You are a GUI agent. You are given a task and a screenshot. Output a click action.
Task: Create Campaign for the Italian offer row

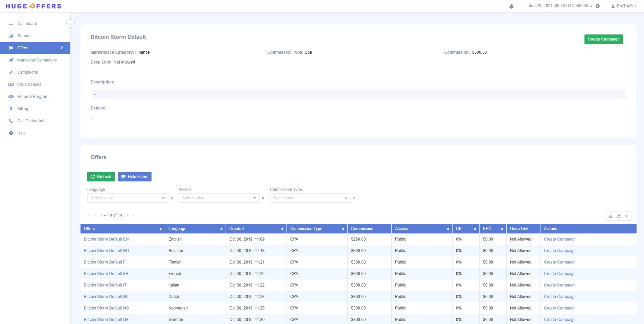[x=559, y=285]
